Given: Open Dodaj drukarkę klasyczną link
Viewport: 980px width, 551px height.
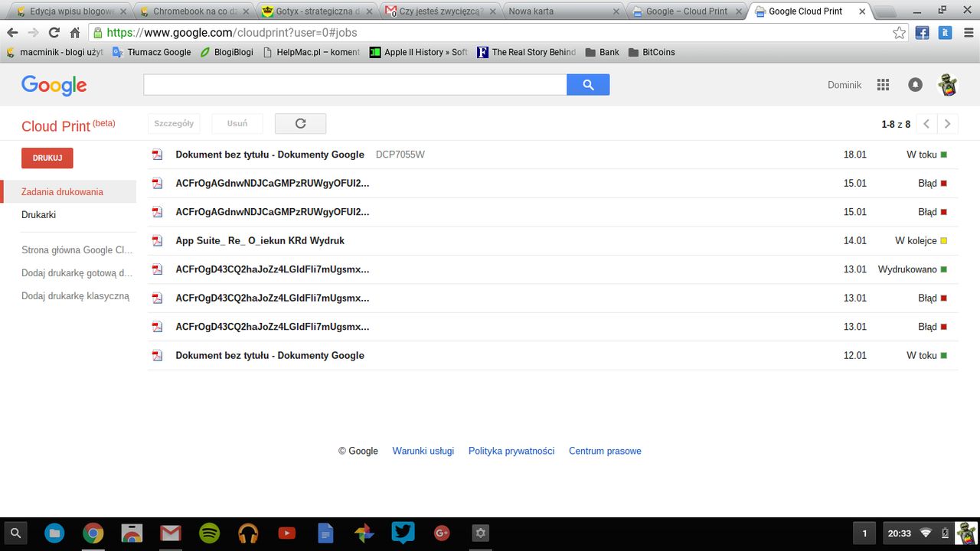Looking at the screenshot, I should pyautogui.click(x=76, y=296).
